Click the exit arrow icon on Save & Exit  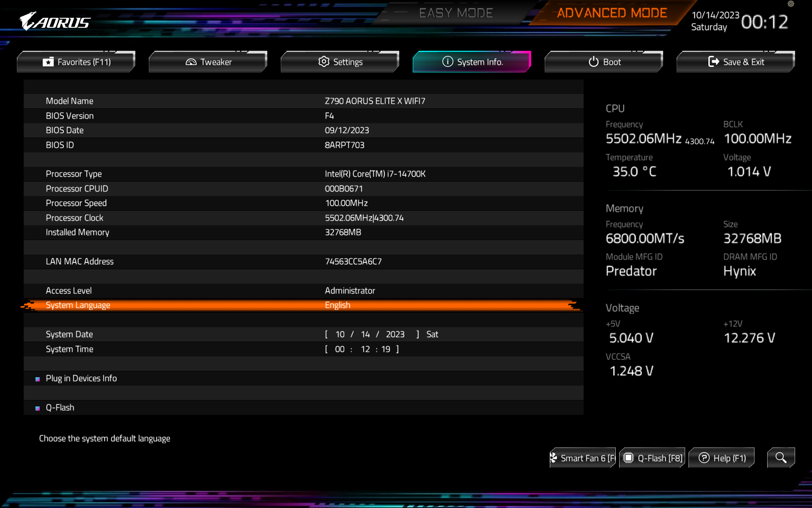tap(713, 62)
